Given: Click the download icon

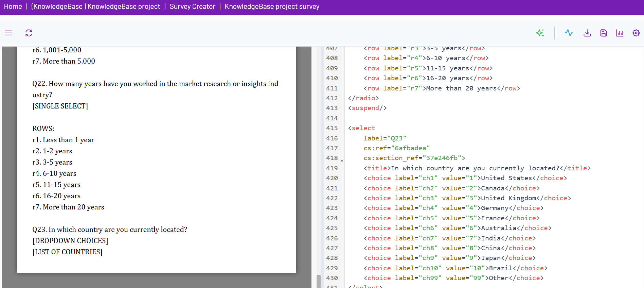Looking at the screenshot, I should (x=587, y=33).
